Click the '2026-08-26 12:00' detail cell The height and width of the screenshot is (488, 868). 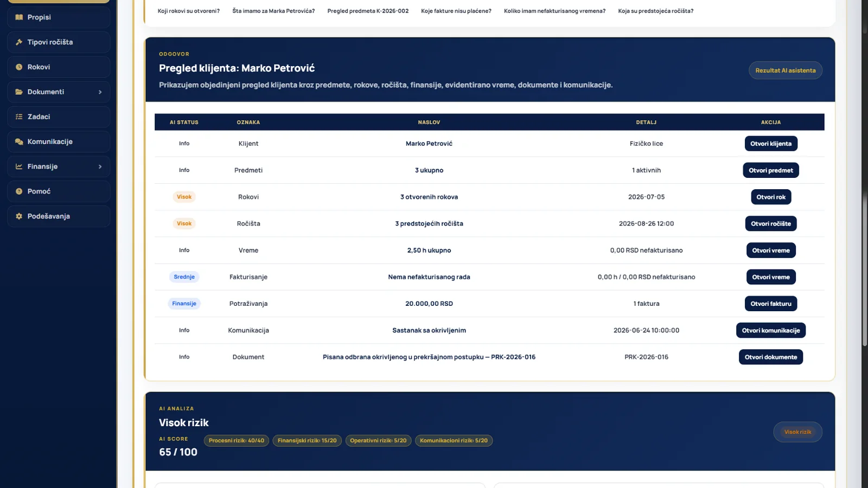pos(646,223)
